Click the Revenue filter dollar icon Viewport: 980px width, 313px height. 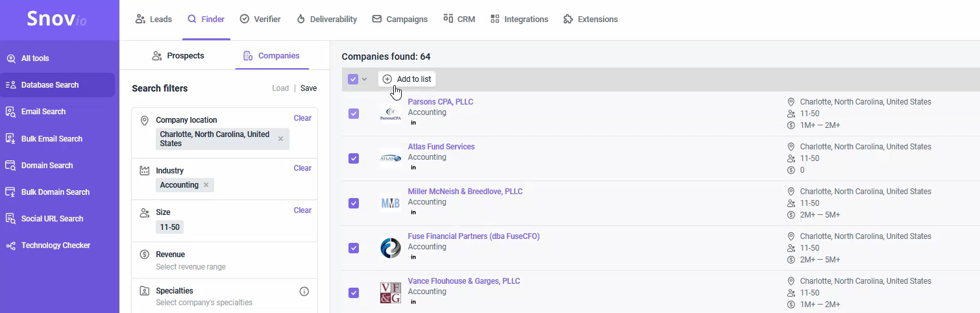(x=145, y=255)
